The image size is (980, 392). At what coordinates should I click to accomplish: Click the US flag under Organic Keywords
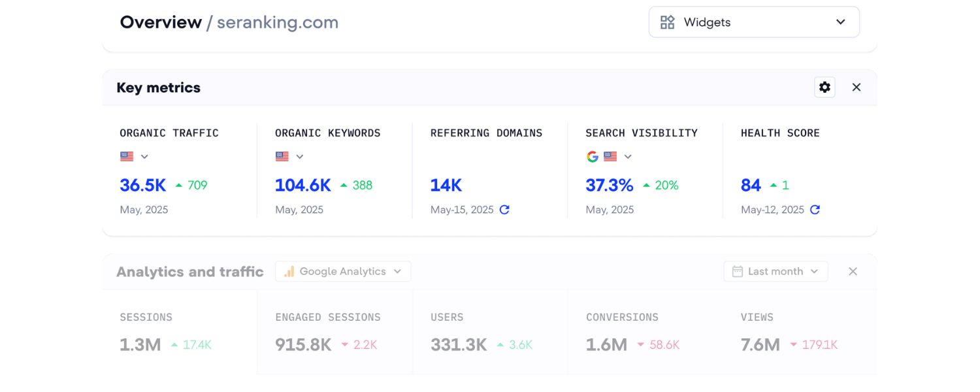[x=281, y=156]
